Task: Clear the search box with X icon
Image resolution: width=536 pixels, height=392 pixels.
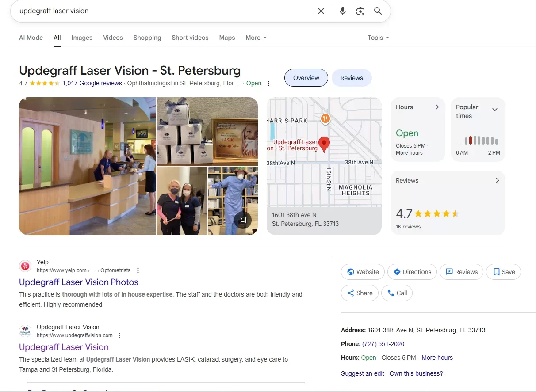Action: click(x=321, y=11)
